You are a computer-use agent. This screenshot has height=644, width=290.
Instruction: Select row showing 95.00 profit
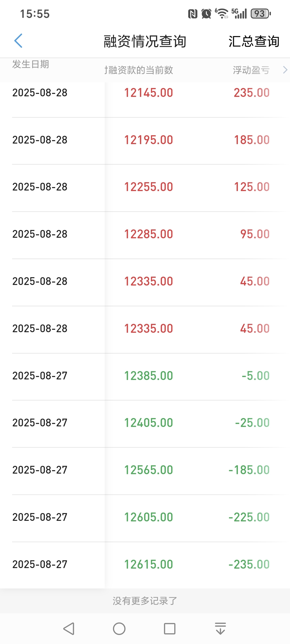[x=145, y=234]
